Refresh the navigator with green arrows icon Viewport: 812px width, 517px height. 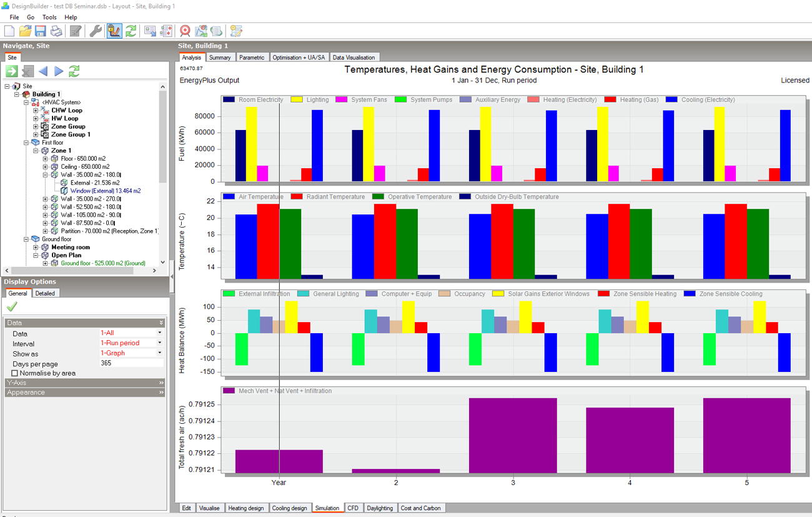click(74, 71)
